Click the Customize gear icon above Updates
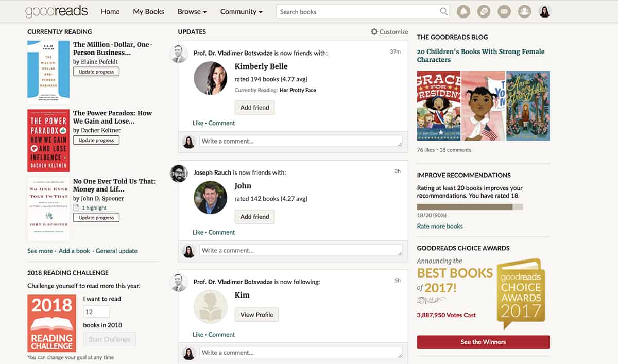 375,31
